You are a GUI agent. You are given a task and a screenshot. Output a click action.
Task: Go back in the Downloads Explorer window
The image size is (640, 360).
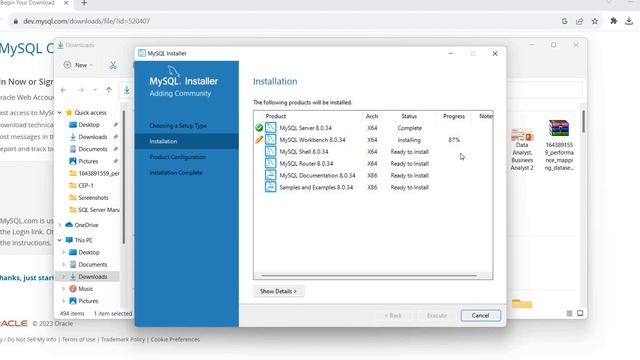coord(64,90)
